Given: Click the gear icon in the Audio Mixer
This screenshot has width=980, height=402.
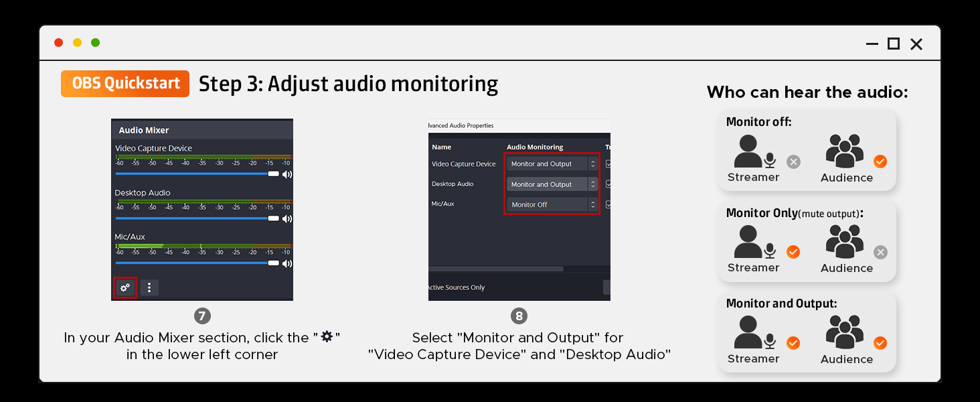Looking at the screenshot, I should click(125, 287).
